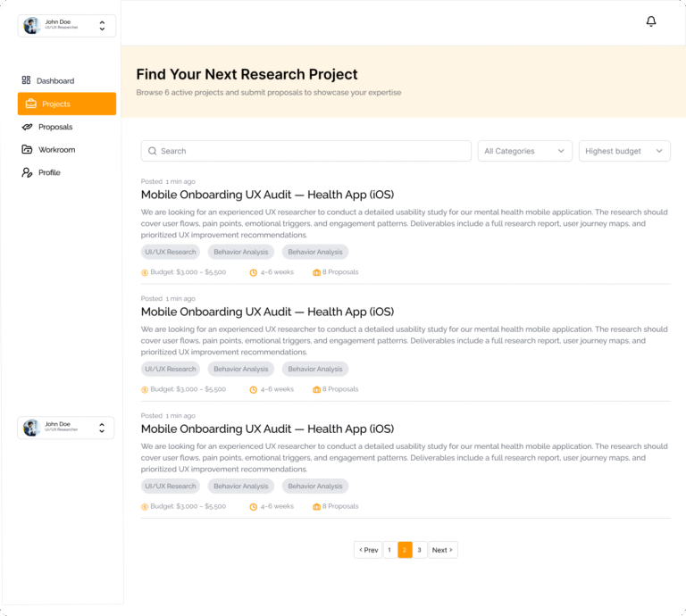The image size is (686, 616).
Task: Open the Highest budget sort dropdown
Action: tap(624, 151)
